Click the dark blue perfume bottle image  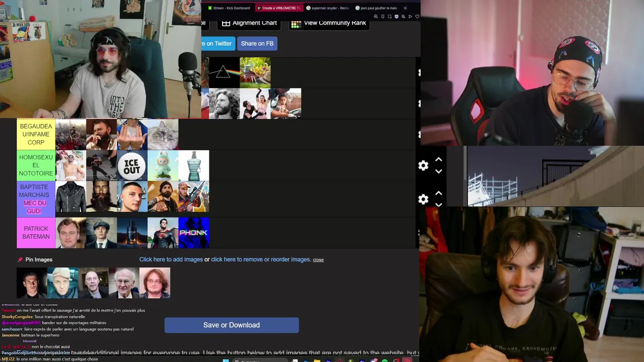(132, 233)
